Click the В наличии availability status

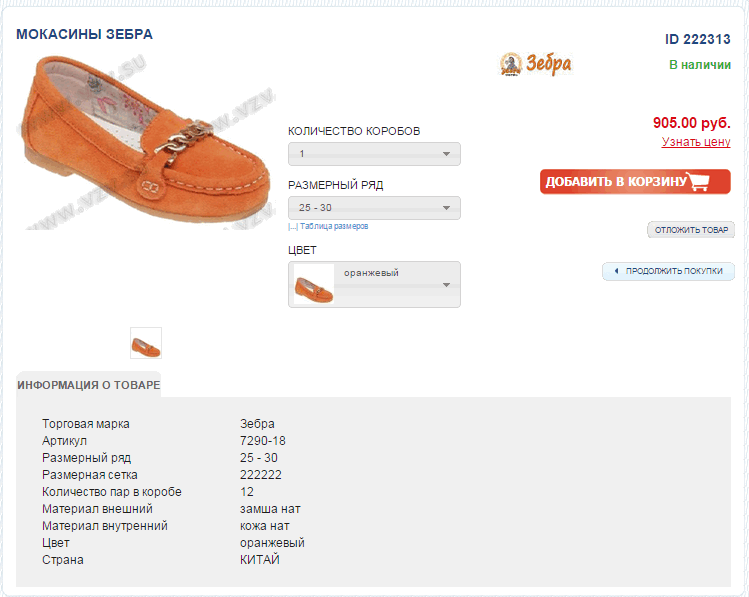[x=700, y=65]
